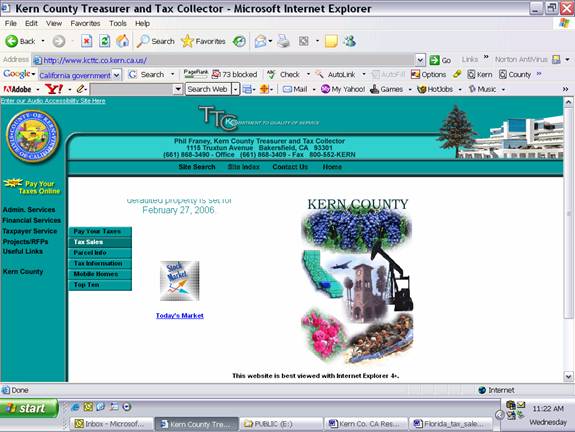Image resolution: width=575 pixels, height=432 pixels.
Task: Click the Site Search navigation link
Action: [x=197, y=167]
